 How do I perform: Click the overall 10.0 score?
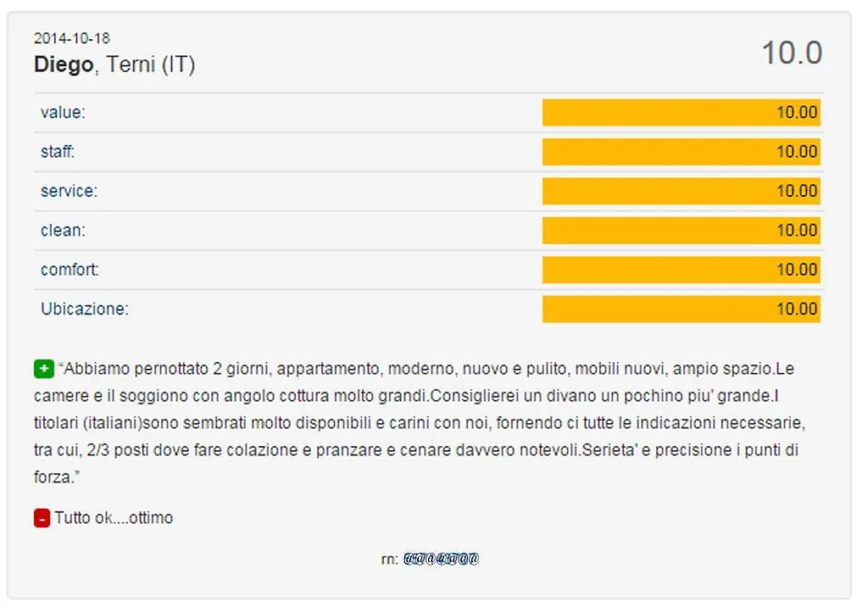[x=793, y=53]
